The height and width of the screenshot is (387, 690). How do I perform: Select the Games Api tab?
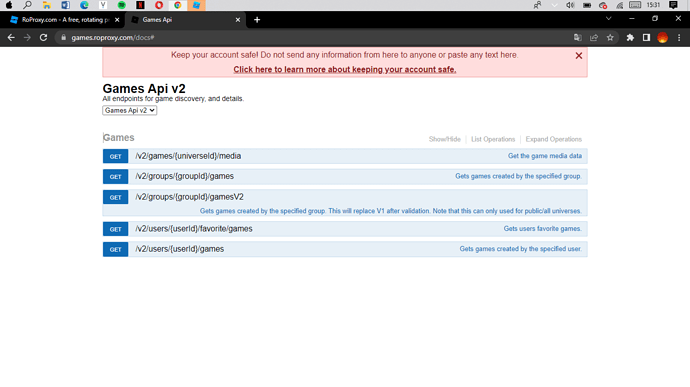coord(186,20)
